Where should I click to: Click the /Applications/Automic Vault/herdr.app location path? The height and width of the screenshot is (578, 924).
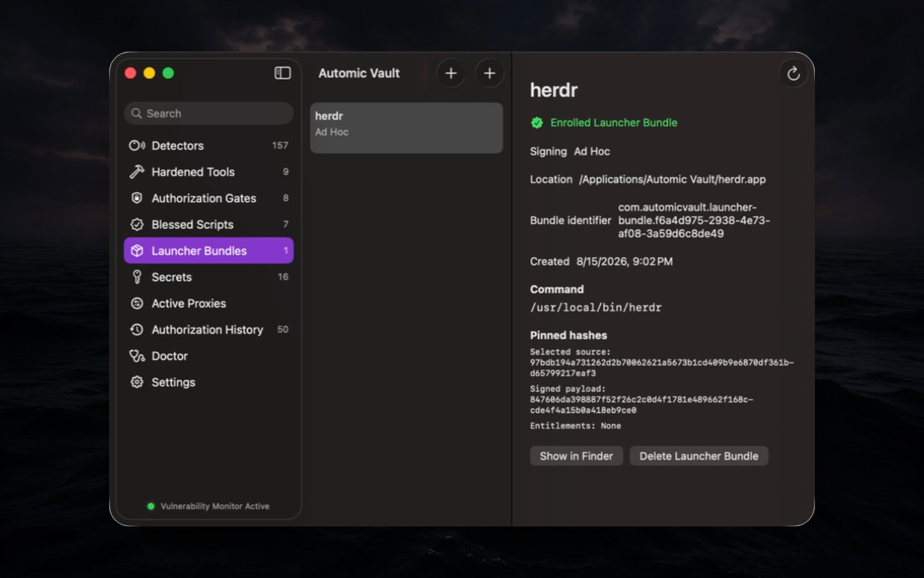tap(672, 180)
